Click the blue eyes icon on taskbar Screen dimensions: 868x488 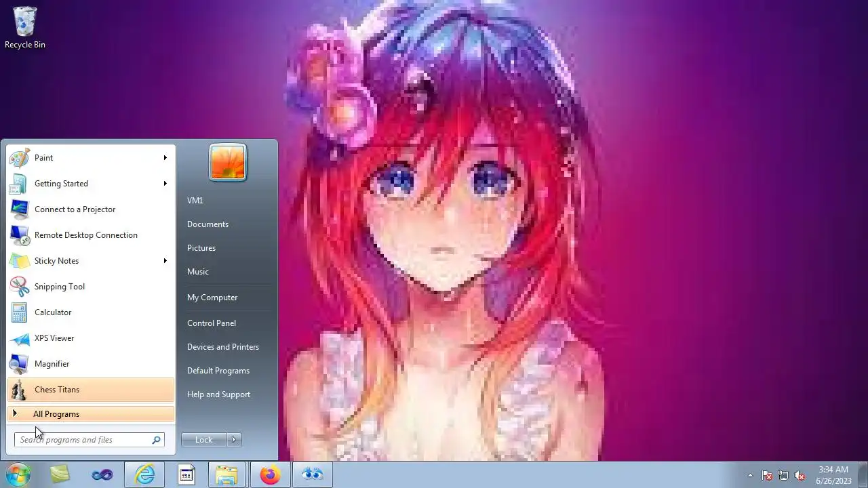(312, 475)
